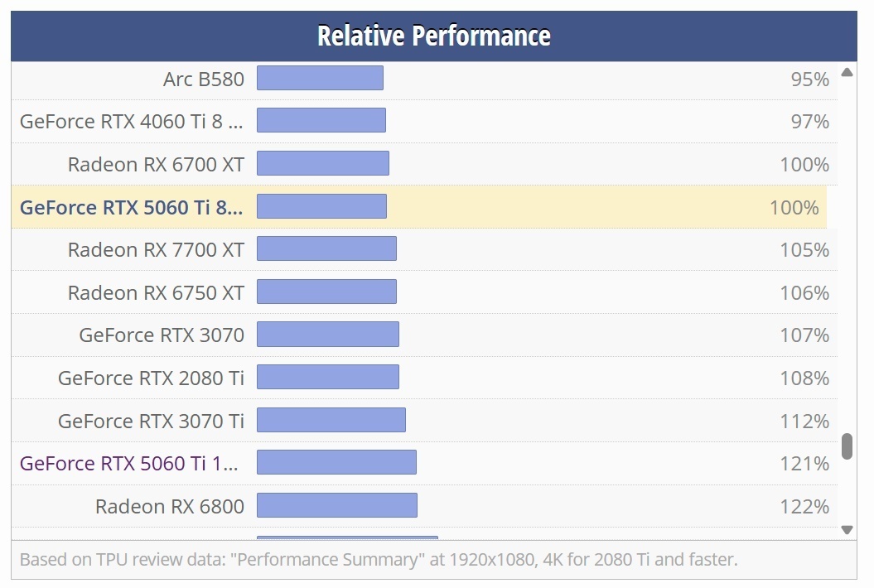Click the scroll up arrow

847,72
